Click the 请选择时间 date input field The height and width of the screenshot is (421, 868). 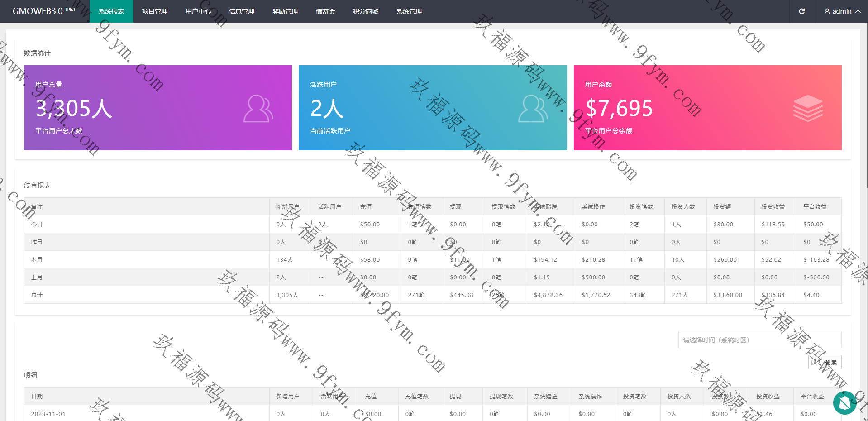(x=759, y=340)
